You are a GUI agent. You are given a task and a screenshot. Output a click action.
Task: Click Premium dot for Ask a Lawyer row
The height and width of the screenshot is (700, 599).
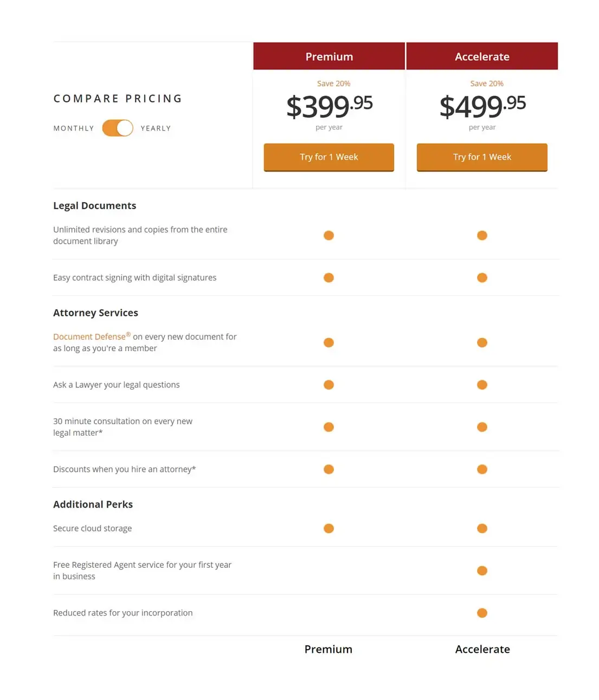(329, 385)
